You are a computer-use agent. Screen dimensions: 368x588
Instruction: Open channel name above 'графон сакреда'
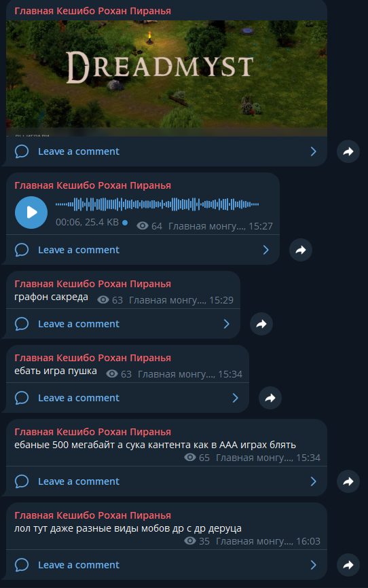coord(92,284)
